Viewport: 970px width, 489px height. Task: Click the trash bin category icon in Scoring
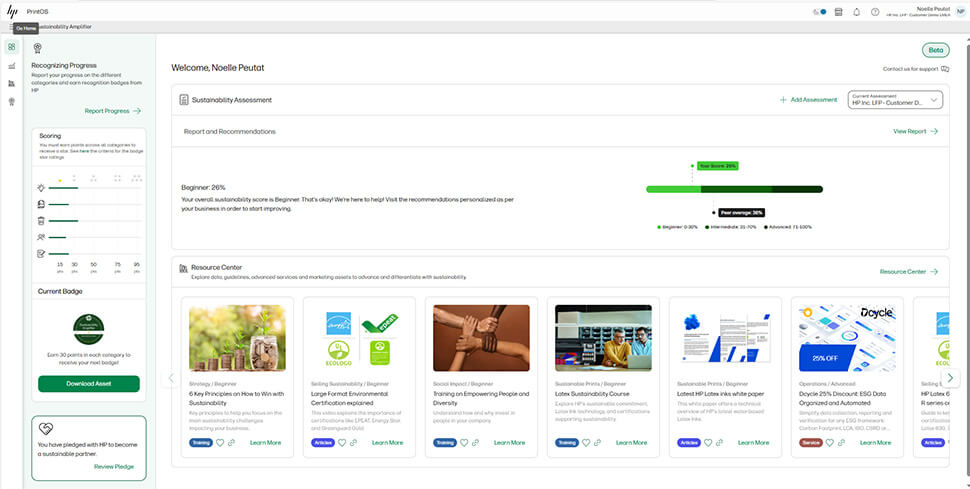click(41, 220)
